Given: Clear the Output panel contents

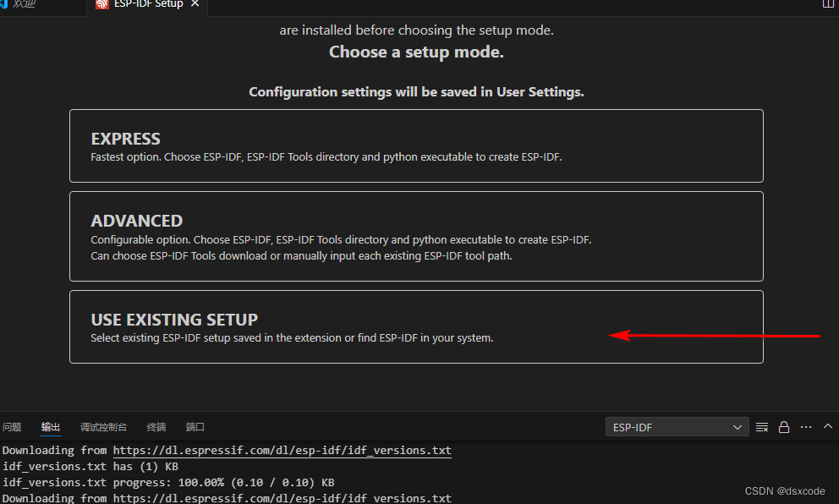Looking at the screenshot, I should (762, 427).
